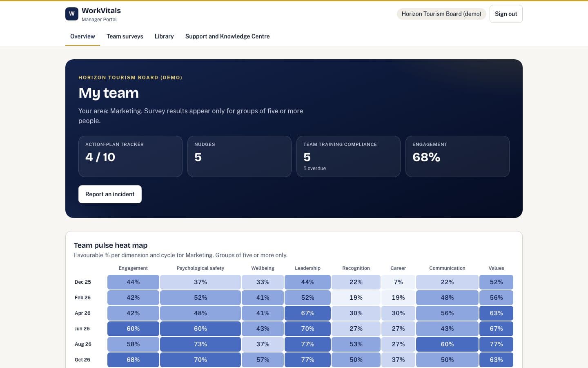Select the Dec 25 Psychological safety 37% cell

(x=200, y=282)
